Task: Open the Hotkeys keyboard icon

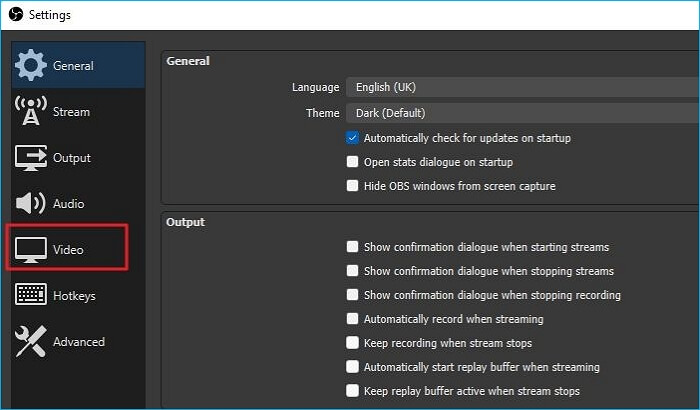Action: [30, 294]
